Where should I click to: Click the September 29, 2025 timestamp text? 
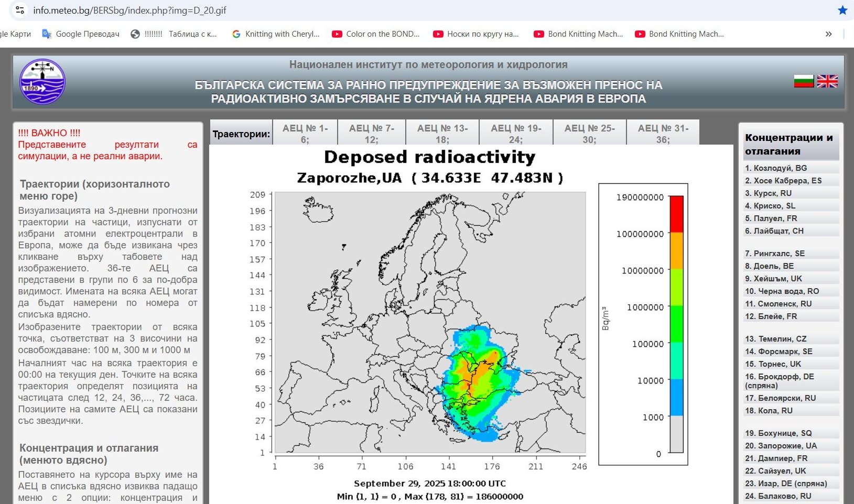(x=430, y=484)
